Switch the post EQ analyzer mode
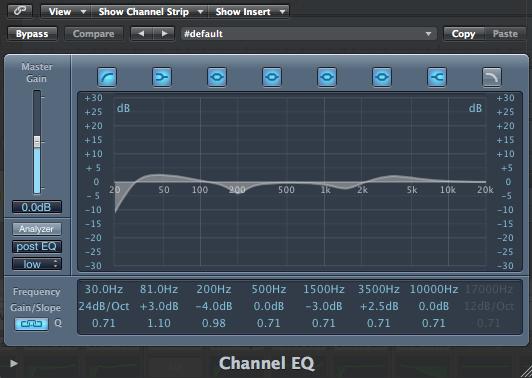 pos(37,246)
